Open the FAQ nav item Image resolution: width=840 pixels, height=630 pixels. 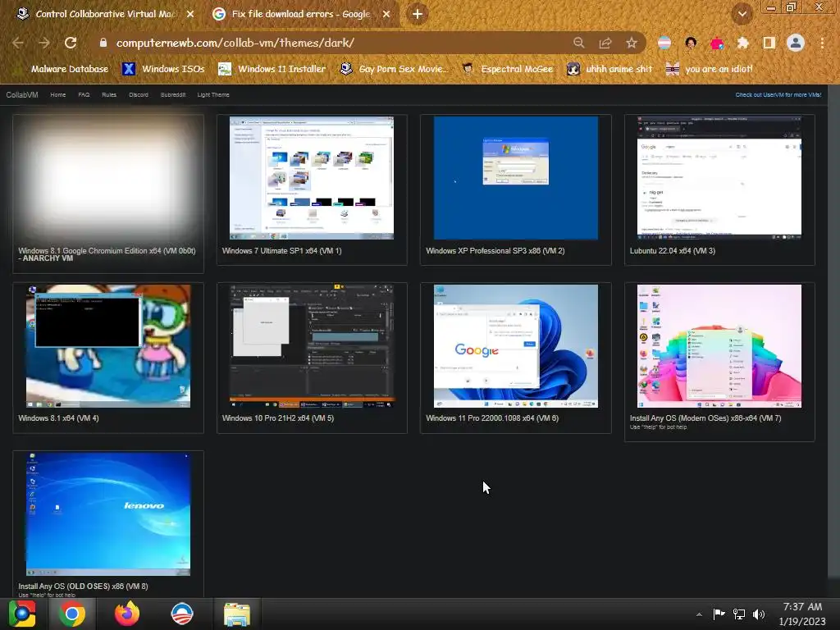(84, 95)
